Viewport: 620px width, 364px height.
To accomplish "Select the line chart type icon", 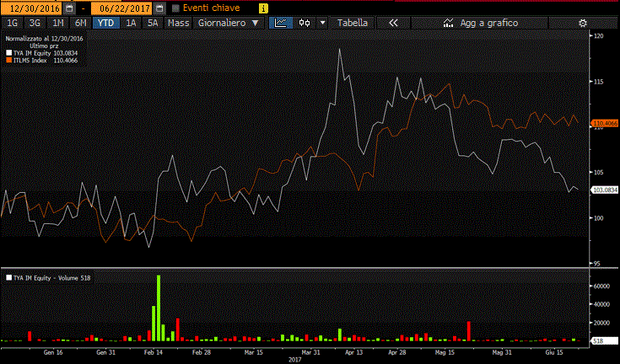I will coord(281,23).
